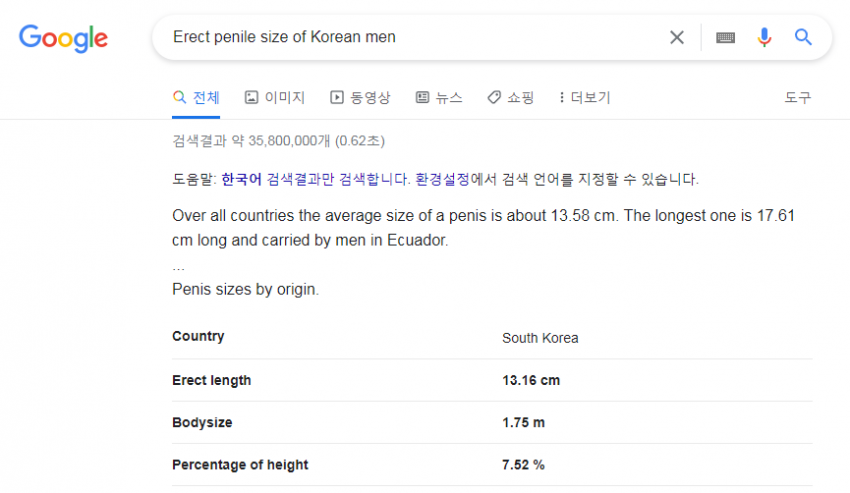Open the 쇼핑 tab
850x493 pixels.
coord(511,98)
